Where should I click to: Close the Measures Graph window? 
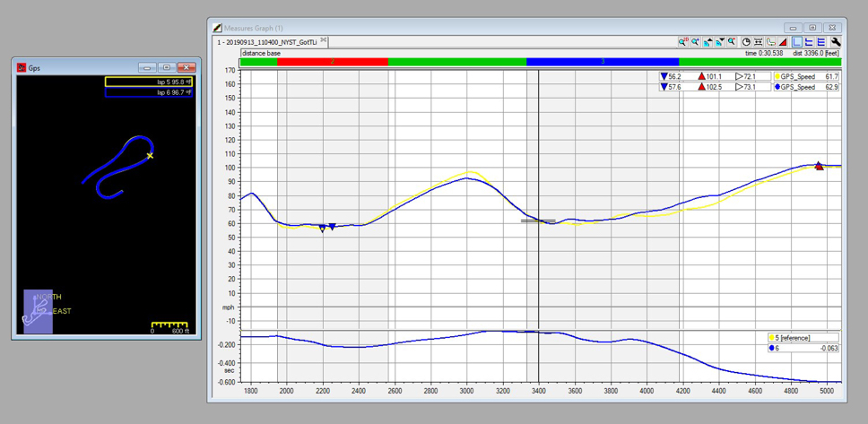coord(832,27)
